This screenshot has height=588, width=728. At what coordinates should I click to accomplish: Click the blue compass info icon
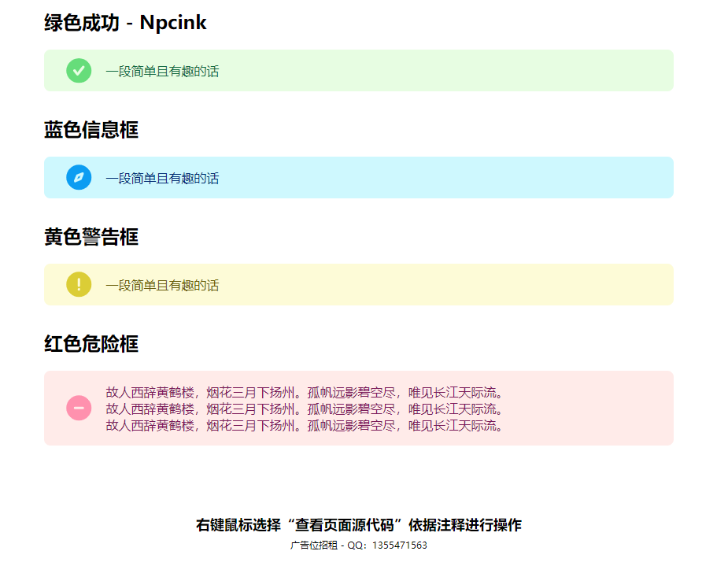tap(79, 177)
